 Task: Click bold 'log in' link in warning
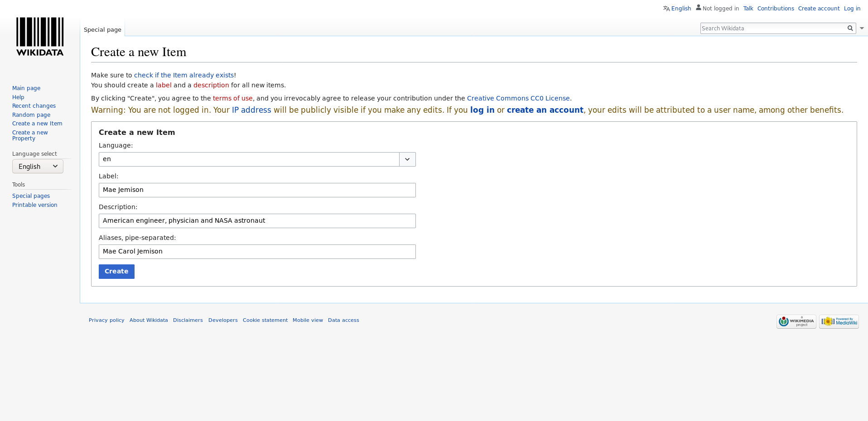click(x=482, y=110)
